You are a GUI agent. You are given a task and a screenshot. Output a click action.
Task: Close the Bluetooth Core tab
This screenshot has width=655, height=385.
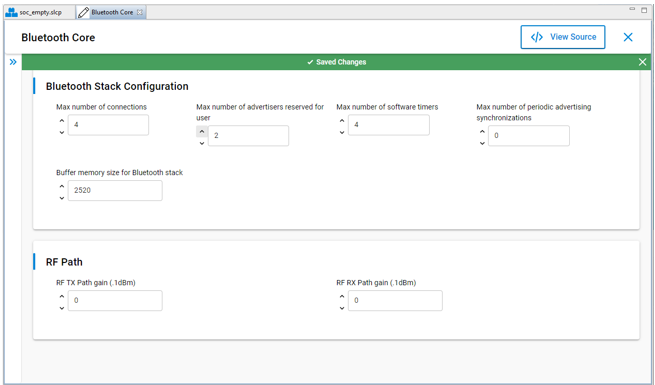click(140, 13)
